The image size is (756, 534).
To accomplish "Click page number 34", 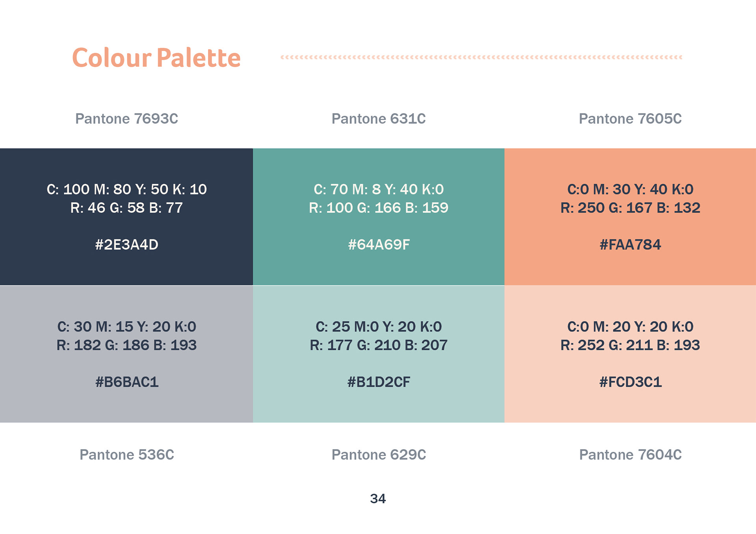I will [378, 499].
